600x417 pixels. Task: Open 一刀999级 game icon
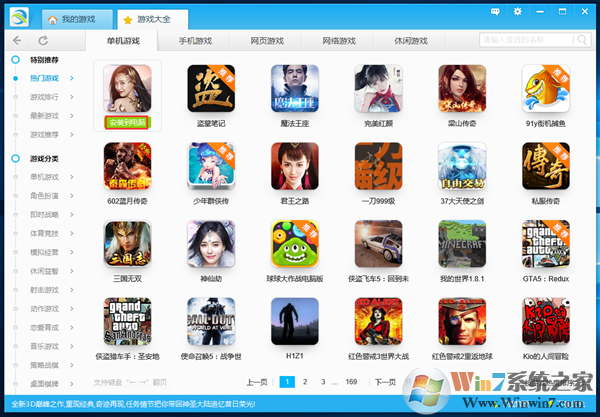(378, 166)
